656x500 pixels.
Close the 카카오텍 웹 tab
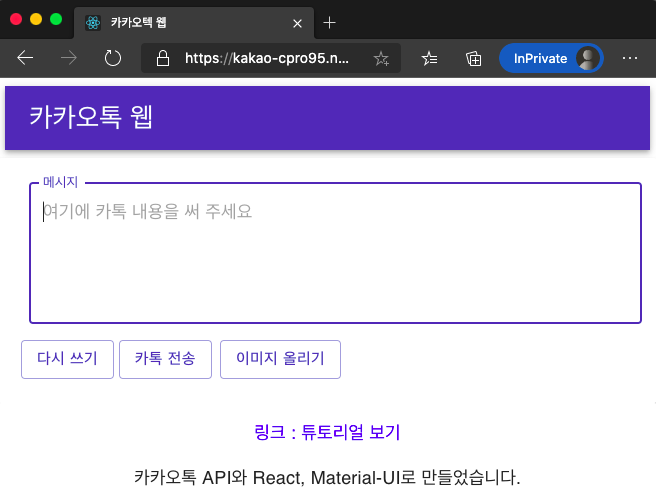[x=297, y=23]
